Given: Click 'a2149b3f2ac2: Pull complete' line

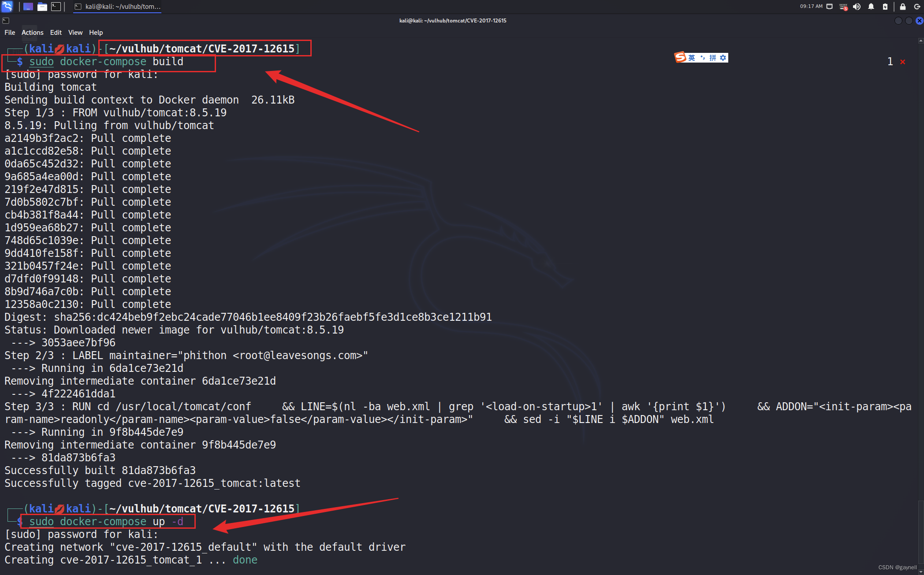Looking at the screenshot, I should tap(88, 138).
